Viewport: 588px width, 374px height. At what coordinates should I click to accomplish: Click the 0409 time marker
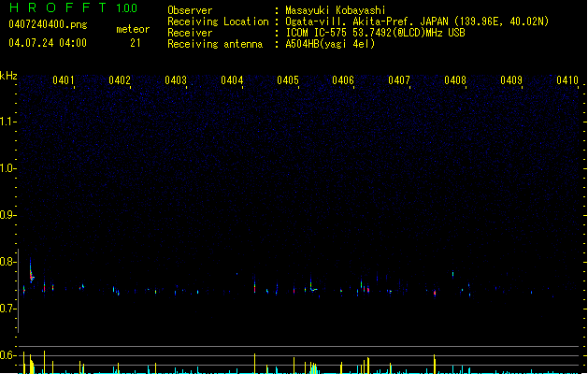point(511,80)
